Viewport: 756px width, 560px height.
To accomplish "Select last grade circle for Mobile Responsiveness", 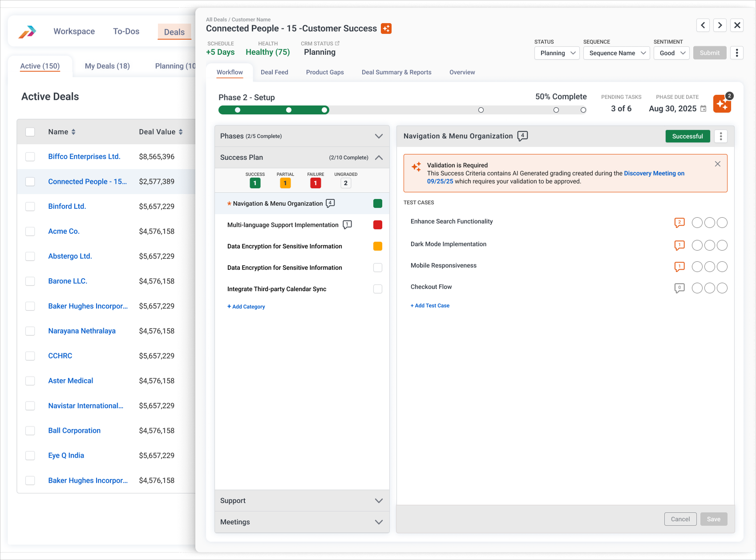I will [722, 267].
